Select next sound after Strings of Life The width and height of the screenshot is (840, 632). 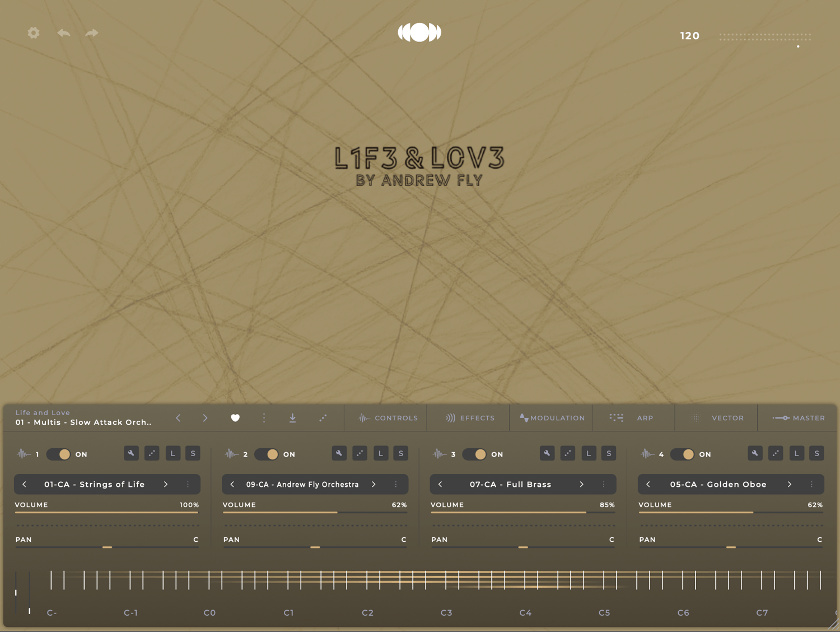tap(166, 484)
